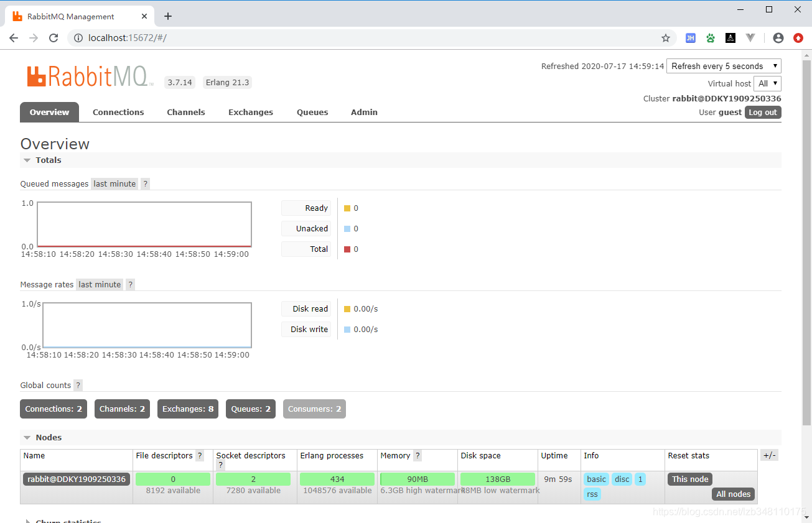Change Queued messages last minute range
The image size is (812, 523).
(114, 184)
